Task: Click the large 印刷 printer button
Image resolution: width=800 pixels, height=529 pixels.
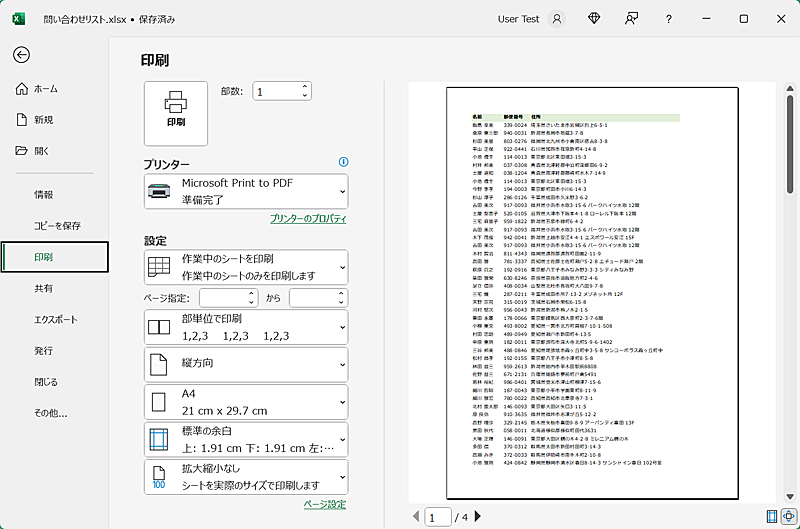Action: [176, 112]
